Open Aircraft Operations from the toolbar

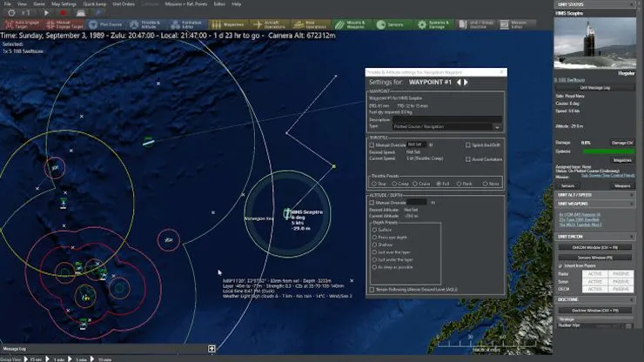click(270, 24)
